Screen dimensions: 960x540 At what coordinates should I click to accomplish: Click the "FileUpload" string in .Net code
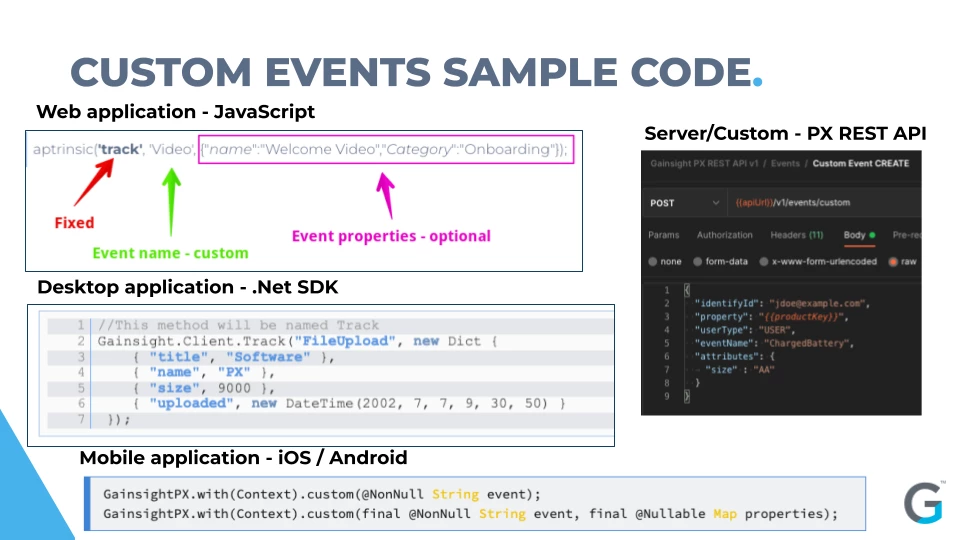(x=345, y=341)
